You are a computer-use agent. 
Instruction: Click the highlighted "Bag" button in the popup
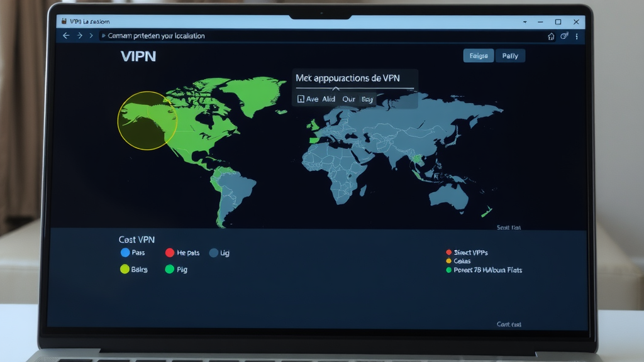(367, 99)
